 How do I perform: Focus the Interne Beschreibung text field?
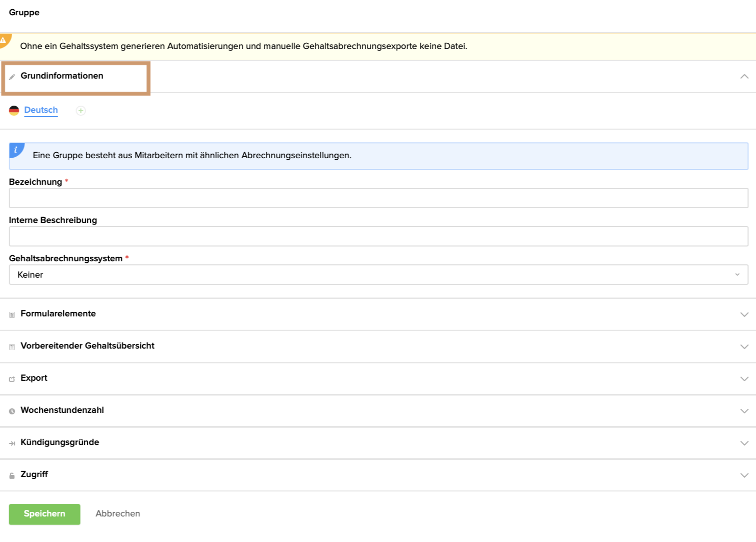point(378,236)
